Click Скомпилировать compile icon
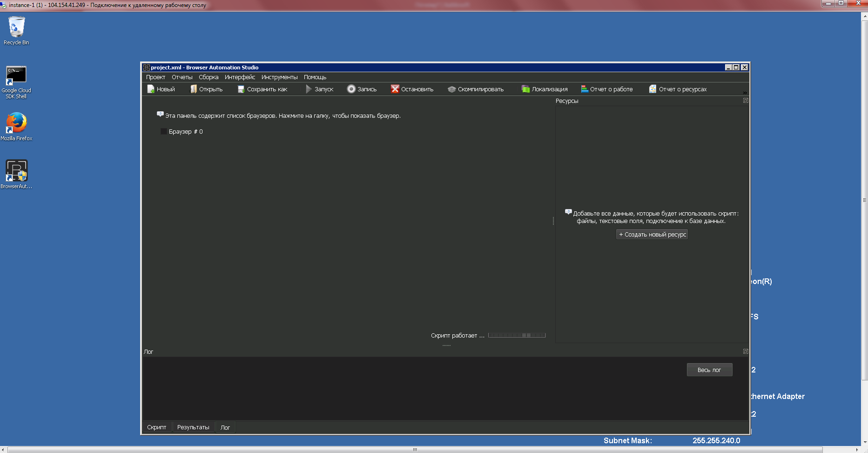This screenshot has height=453, width=868. (x=451, y=89)
